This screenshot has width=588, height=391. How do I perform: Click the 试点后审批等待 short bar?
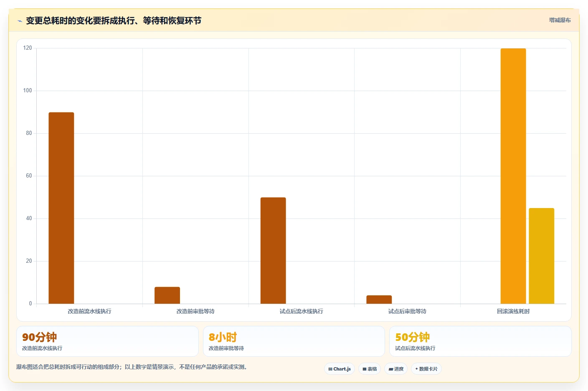[x=379, y=300]
